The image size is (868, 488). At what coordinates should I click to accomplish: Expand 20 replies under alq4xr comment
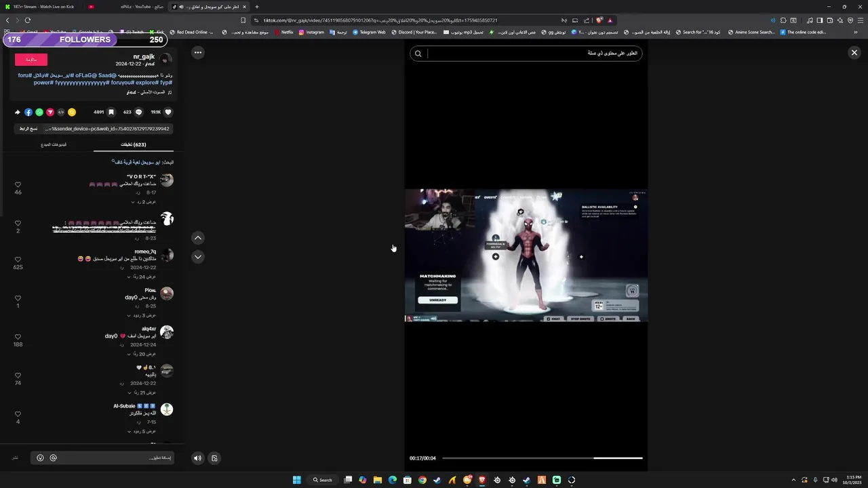pyautogui.click(x=142, y=354)
